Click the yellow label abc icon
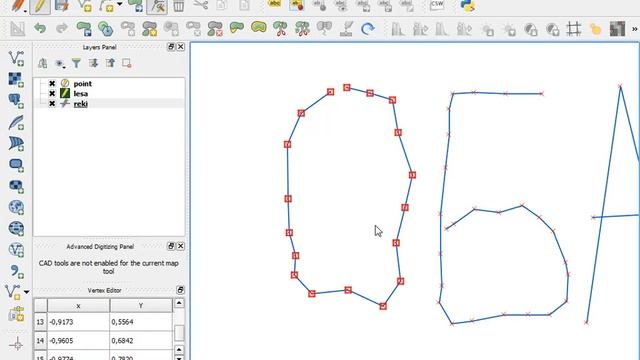The height and width of the screenshot is (360, 640). [274, 4]
